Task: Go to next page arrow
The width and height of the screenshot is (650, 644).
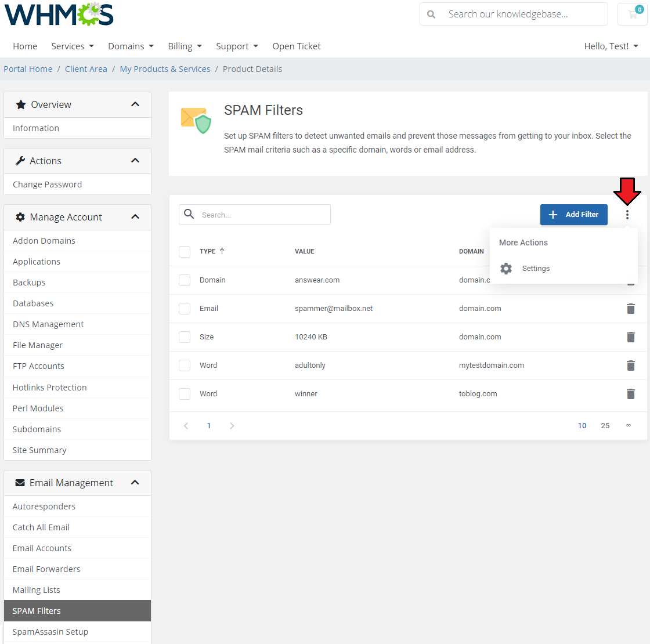Action: click(232, 426)
